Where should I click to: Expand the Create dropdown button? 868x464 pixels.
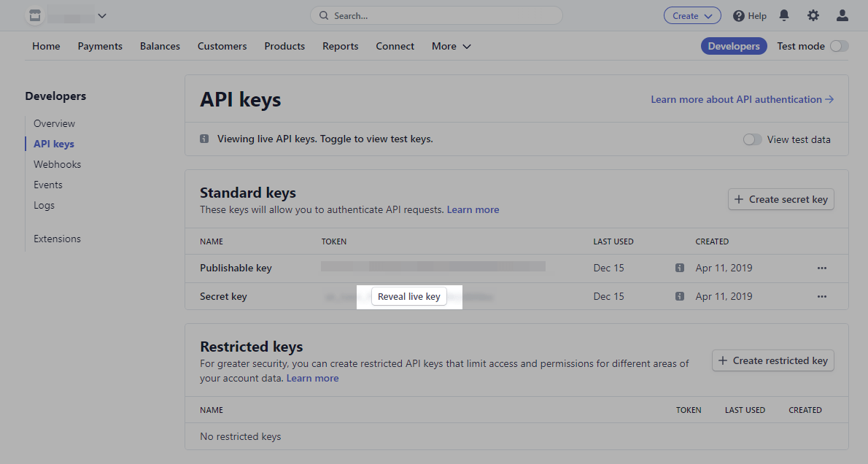691,15
